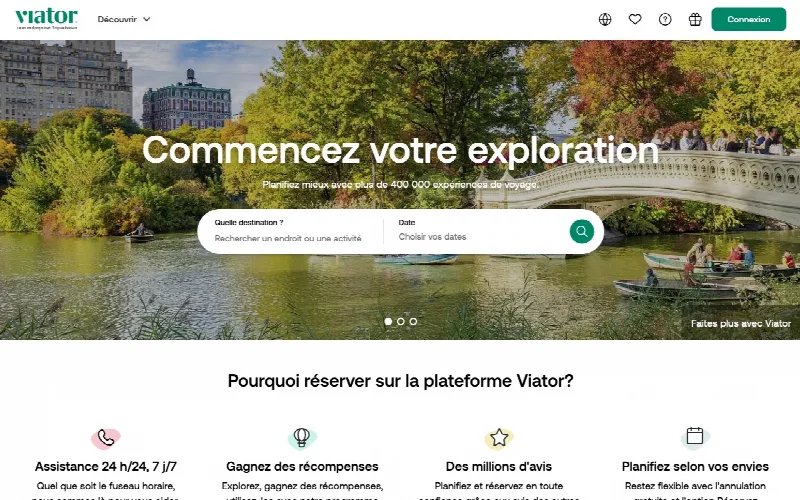800x500 pixels.
Task: Click the Commencez votre exploration headline
Action: click(401, 151)
